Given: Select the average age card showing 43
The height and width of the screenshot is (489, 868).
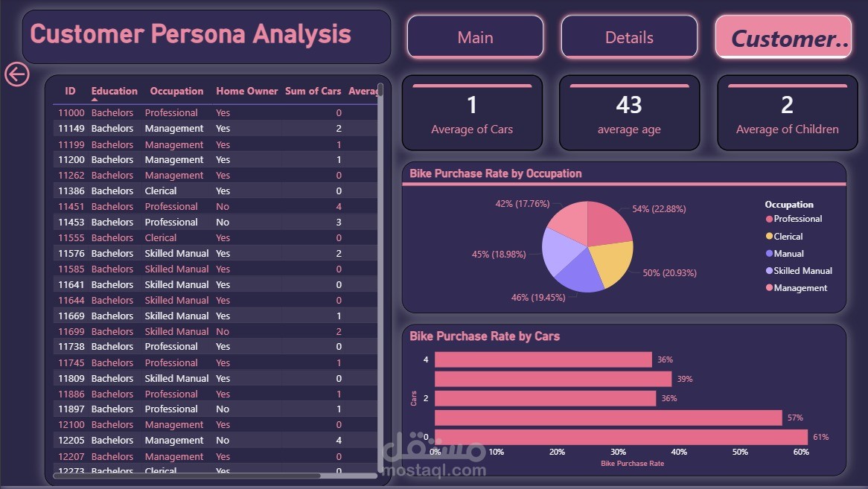Looking at the screenshot, I should (629, 113).
